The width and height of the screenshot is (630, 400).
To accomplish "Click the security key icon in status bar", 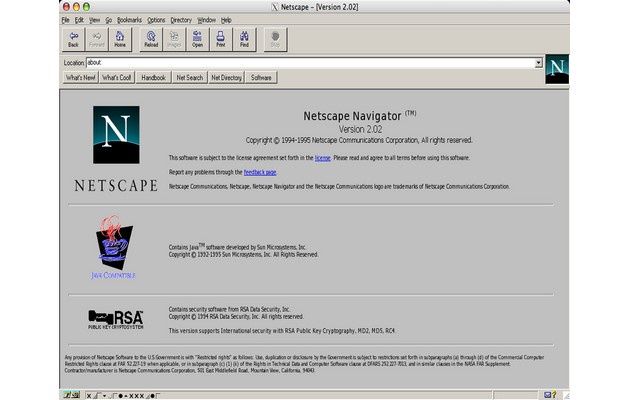I will [72, 395].
